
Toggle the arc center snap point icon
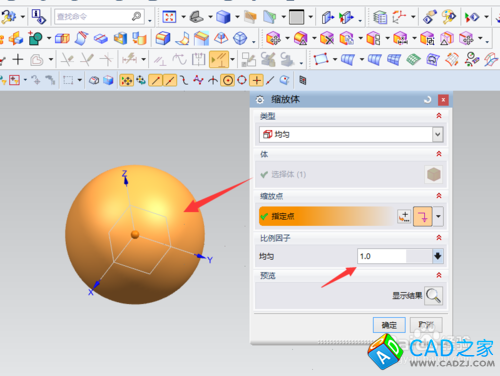pyautogui.click(x=228, y=80)
